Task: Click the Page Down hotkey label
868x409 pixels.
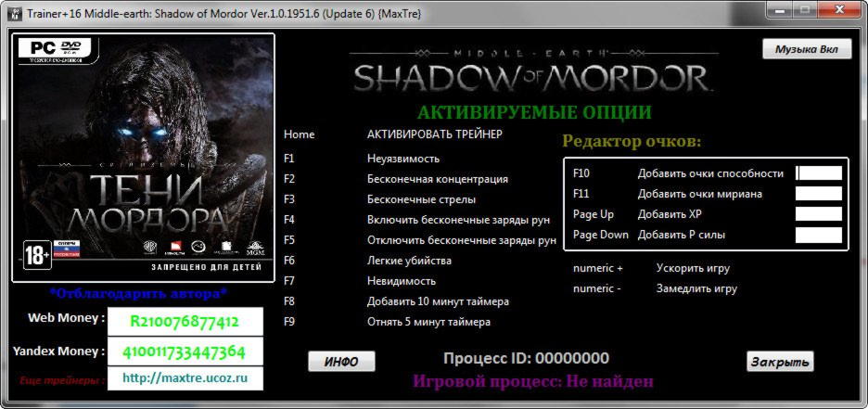Action: (x=601, y=235)
